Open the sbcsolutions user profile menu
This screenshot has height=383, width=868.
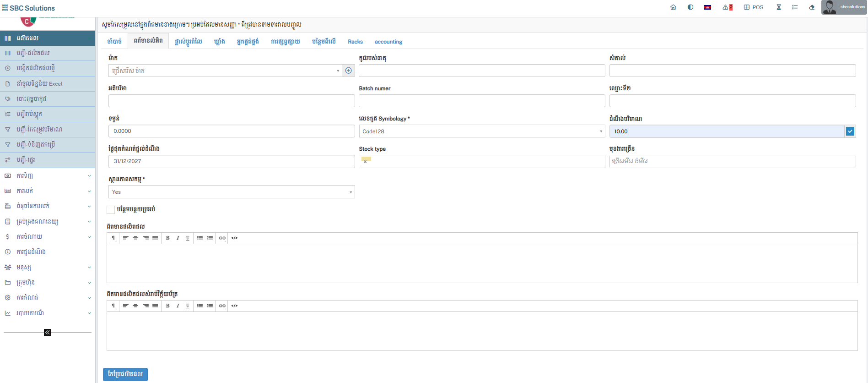click(x=844, y=7)
